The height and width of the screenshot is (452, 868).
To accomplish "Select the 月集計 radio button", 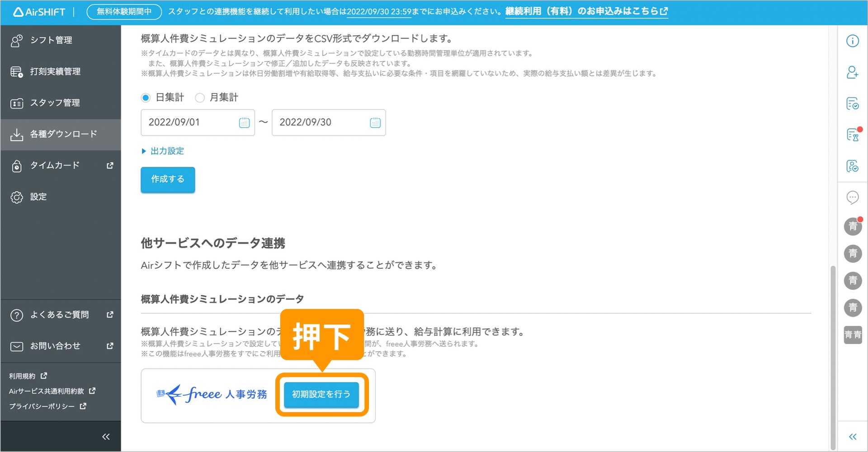I will tap(200, 98).
